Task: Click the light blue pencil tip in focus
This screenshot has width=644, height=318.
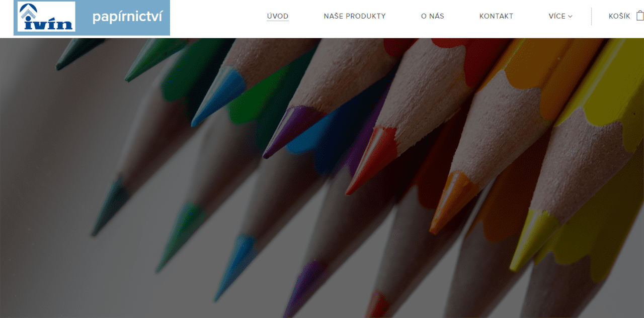Action: 217,96
